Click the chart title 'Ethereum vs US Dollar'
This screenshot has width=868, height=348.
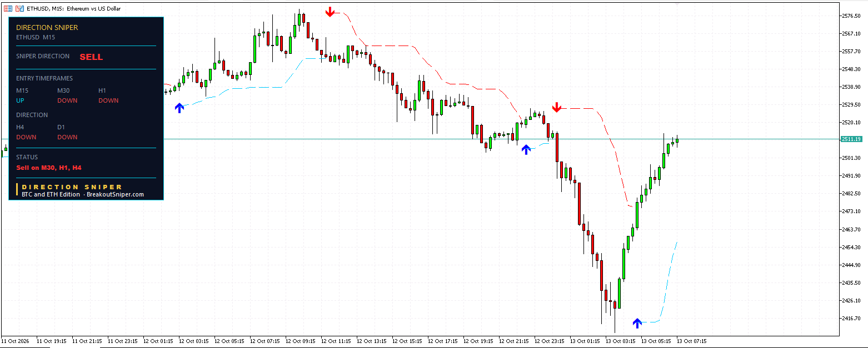(94, 8)
